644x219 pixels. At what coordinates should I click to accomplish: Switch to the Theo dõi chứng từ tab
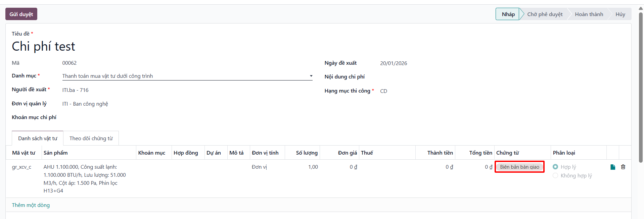point(91,138)
